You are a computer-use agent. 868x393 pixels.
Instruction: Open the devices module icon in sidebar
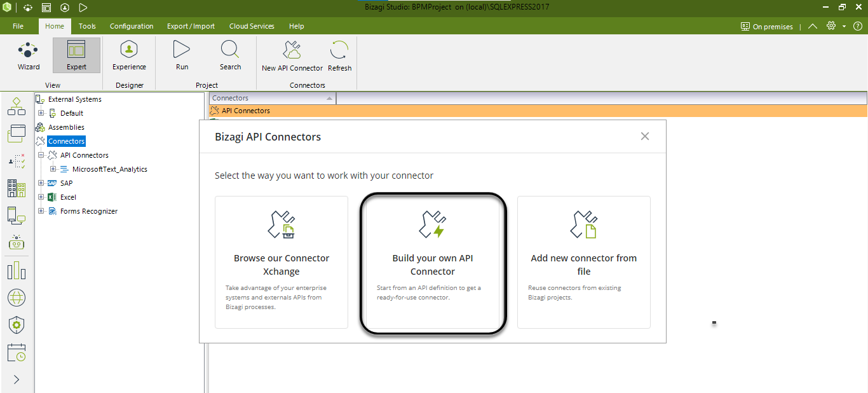click(17, 216)
